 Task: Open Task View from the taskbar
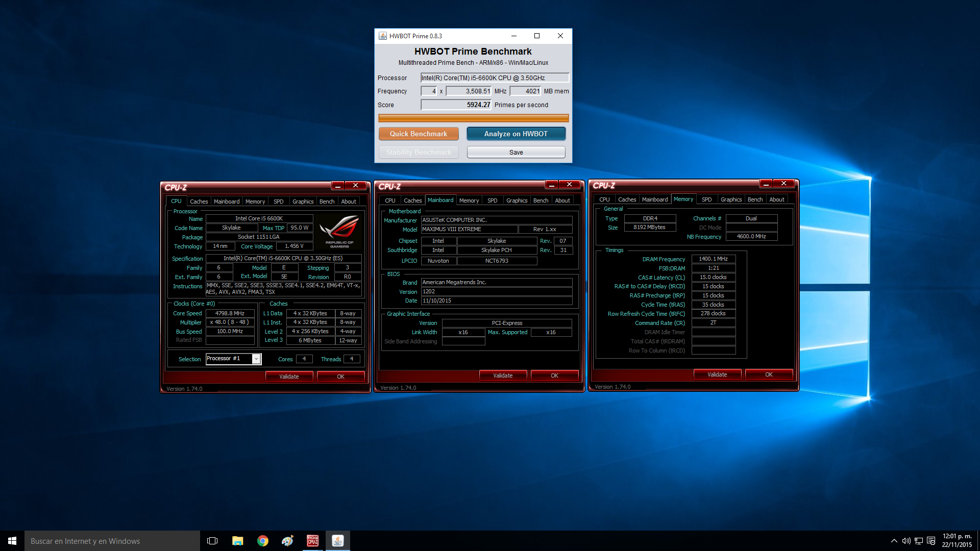point(212,541)
